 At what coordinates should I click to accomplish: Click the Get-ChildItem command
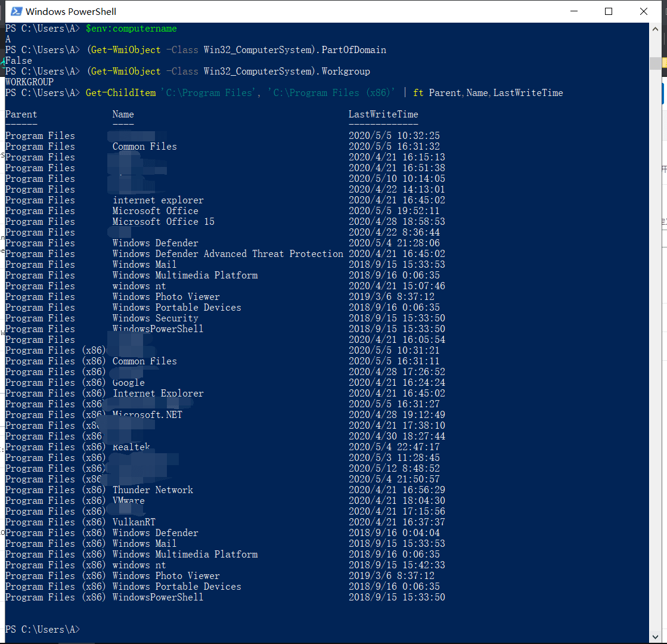click(x=120, y=93)
